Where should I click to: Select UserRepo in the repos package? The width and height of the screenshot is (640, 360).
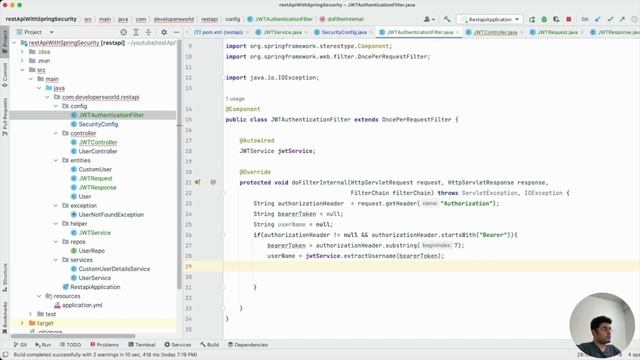pos(91,251)
